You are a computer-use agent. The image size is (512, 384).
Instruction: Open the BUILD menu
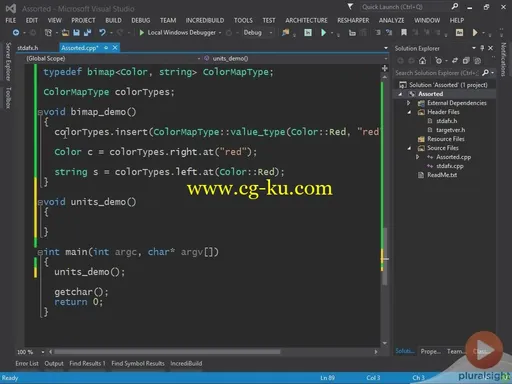pos(113,20)
